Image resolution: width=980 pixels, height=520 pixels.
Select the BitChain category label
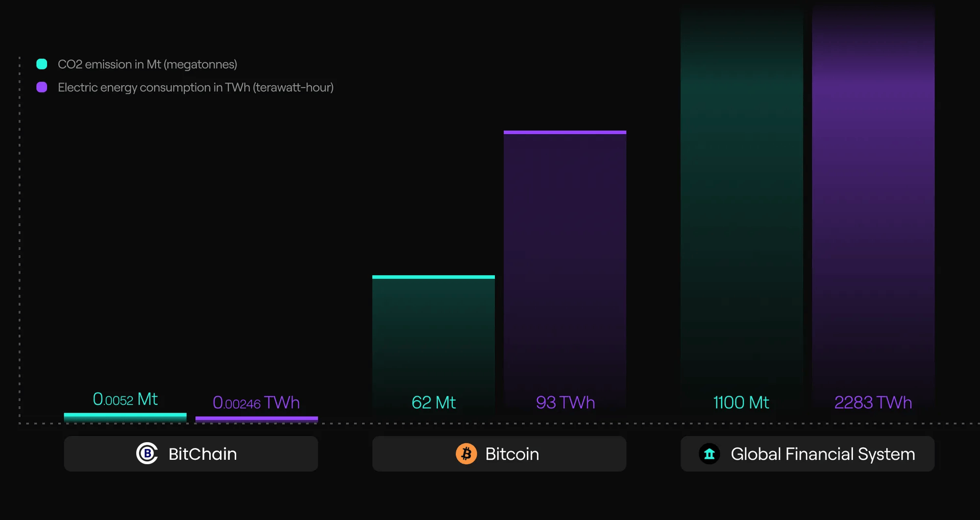(x=202, y=454)
